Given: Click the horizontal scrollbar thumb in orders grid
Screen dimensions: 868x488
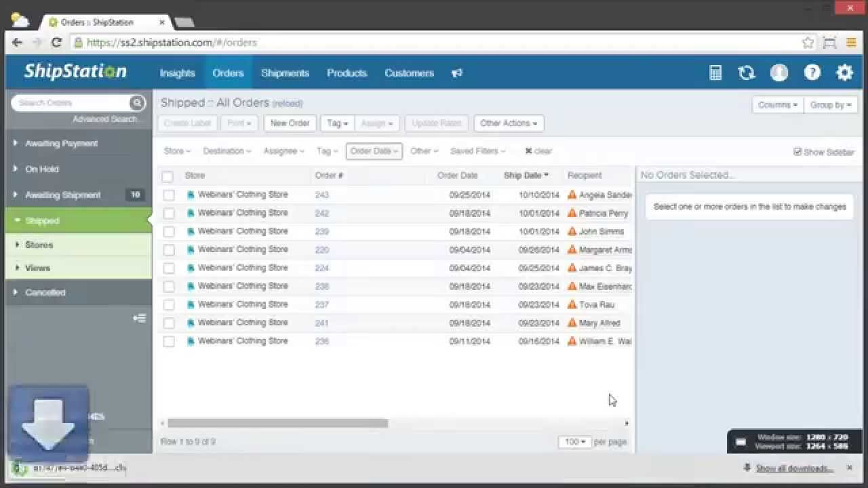Looking at the screenshot, I should tap(278, 424).
